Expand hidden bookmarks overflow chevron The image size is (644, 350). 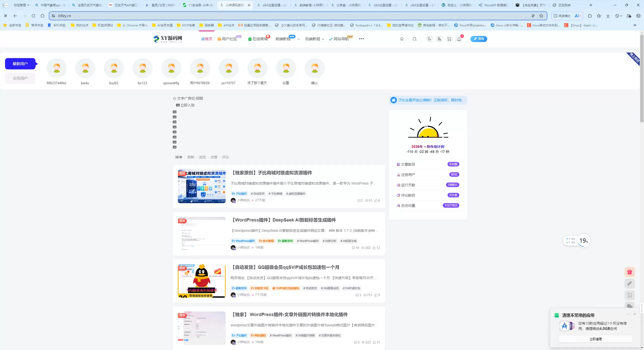pyautogui.click(x=635, y=25)
